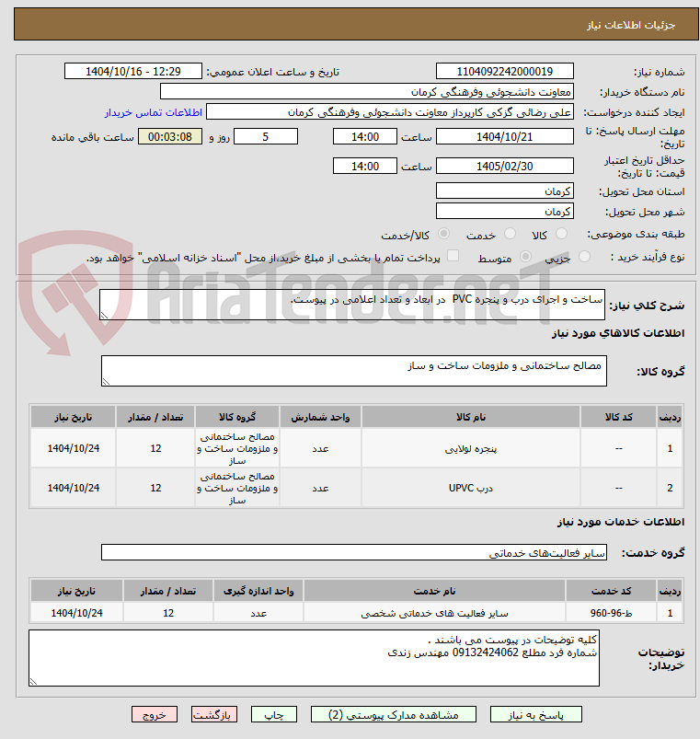Select the کالا/خدمت radio button
Image resolution: width=700 pixels, height=739 pixels.
tap(443, 233)
